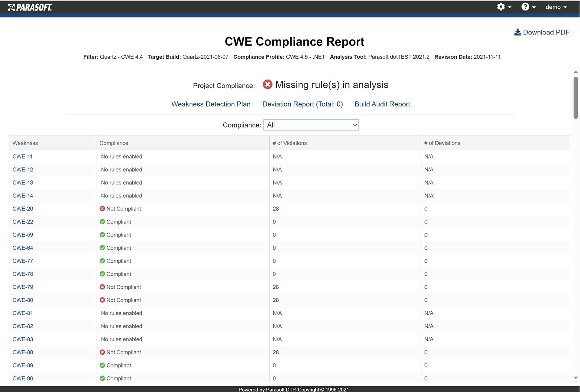Screen dimensions: 580x392
Task: Open the CWE-90 weakness link
Action: coord(22,378)
